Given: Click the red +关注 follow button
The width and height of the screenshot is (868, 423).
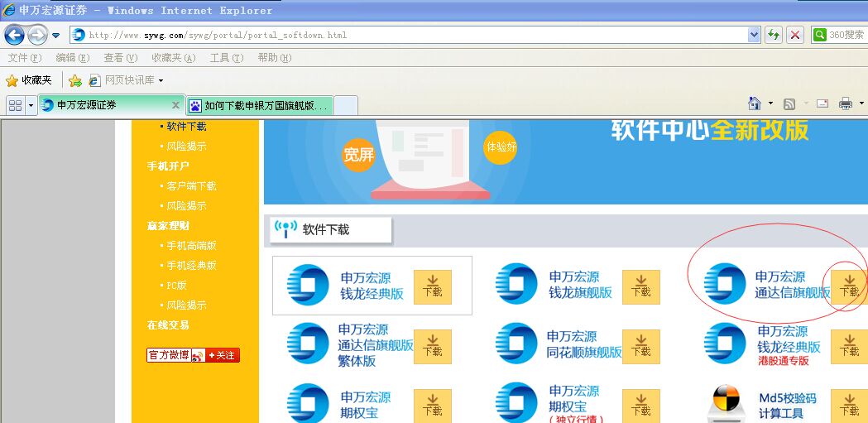Looking at the screenshot, I should pos(222,355).
